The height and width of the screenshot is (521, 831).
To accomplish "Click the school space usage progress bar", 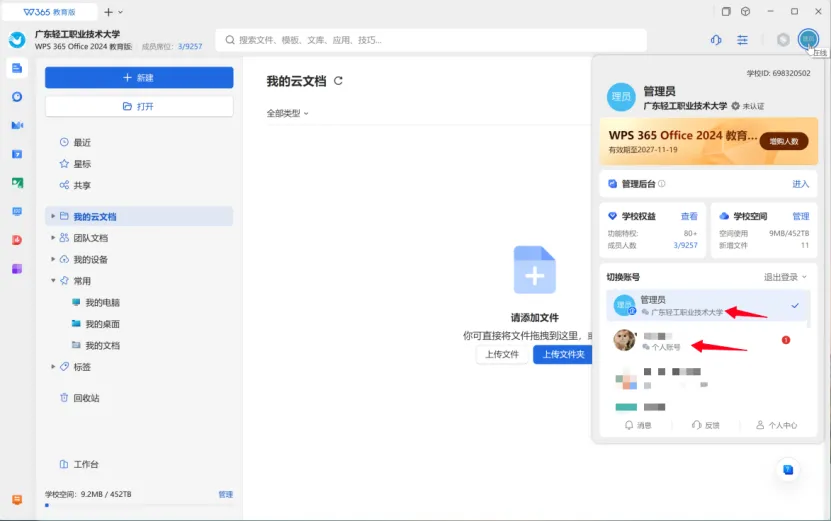I will (x=139, y=505).
